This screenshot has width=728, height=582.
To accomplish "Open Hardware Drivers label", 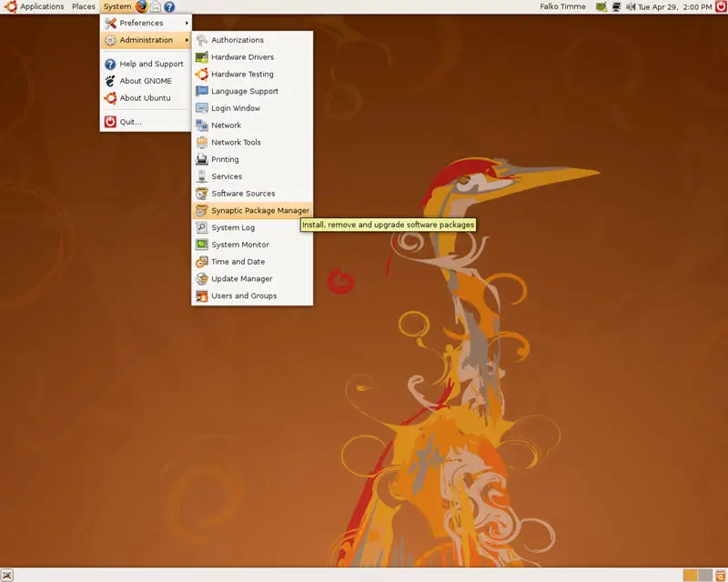I will coord(242,57).
